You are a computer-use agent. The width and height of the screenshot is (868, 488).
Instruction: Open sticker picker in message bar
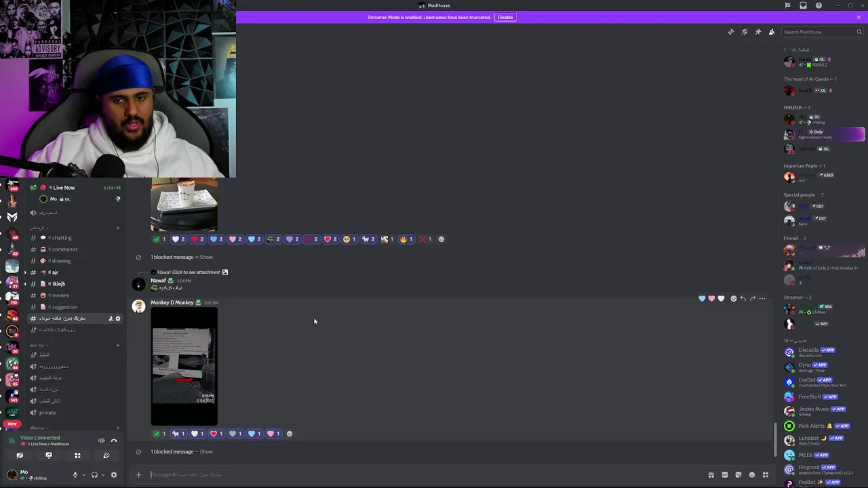(x=738, y=474)
